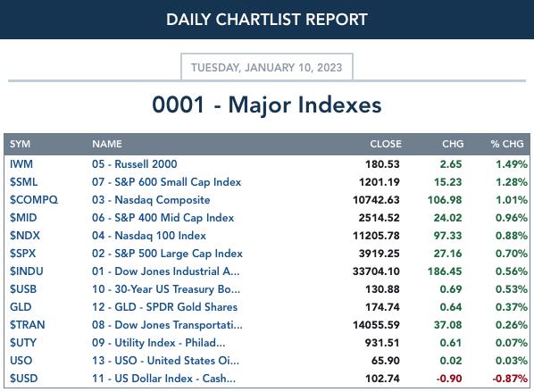The image size is (534, 392).
Task: Open 05 - Russell 2000 chart link
Action: point(135,164)
